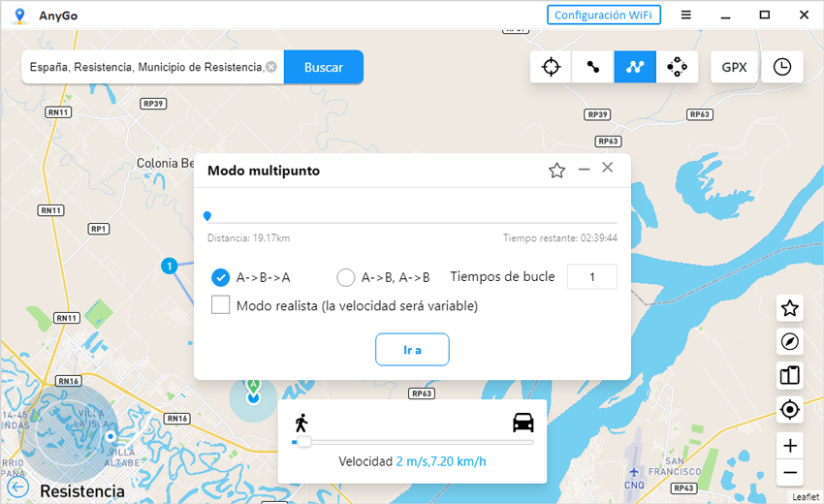Screen dimensions: 824x504
Task: Zoom in the map with plus button
Action: tap(790, 446)
